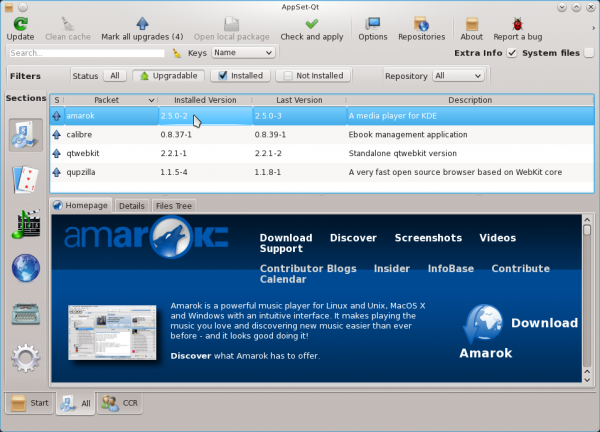Open the Discover nav link
This screenshot has height=432, width=600.
[x=353, y=238]
